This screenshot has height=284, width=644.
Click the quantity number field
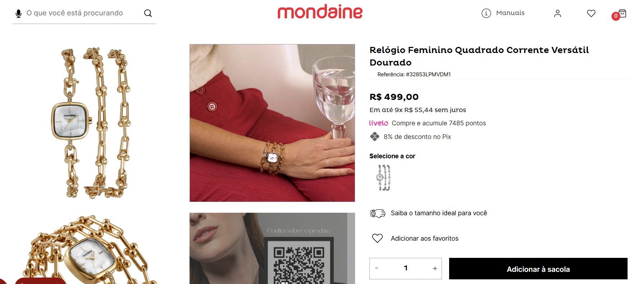pyautogui.click(x=405, y=268)
